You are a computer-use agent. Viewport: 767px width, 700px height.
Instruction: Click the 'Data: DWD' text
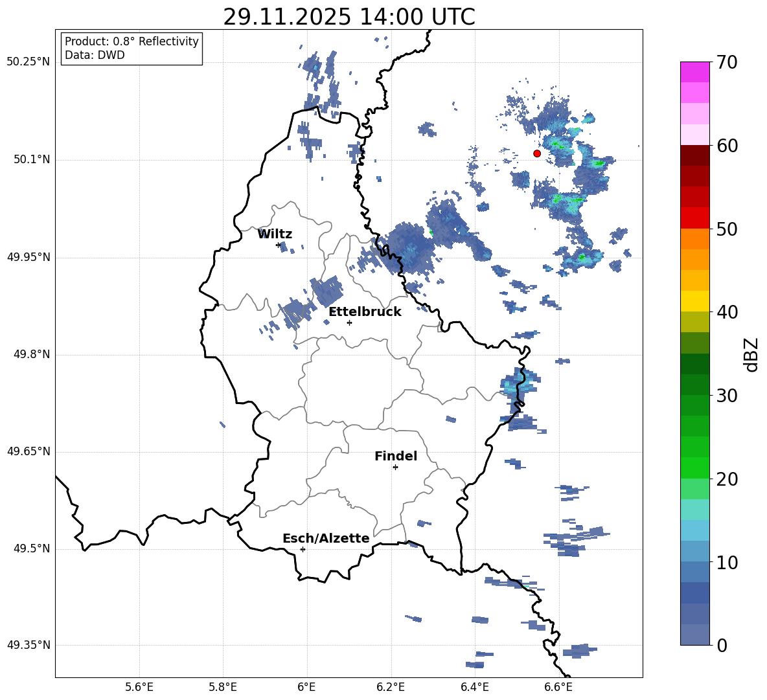95,55
